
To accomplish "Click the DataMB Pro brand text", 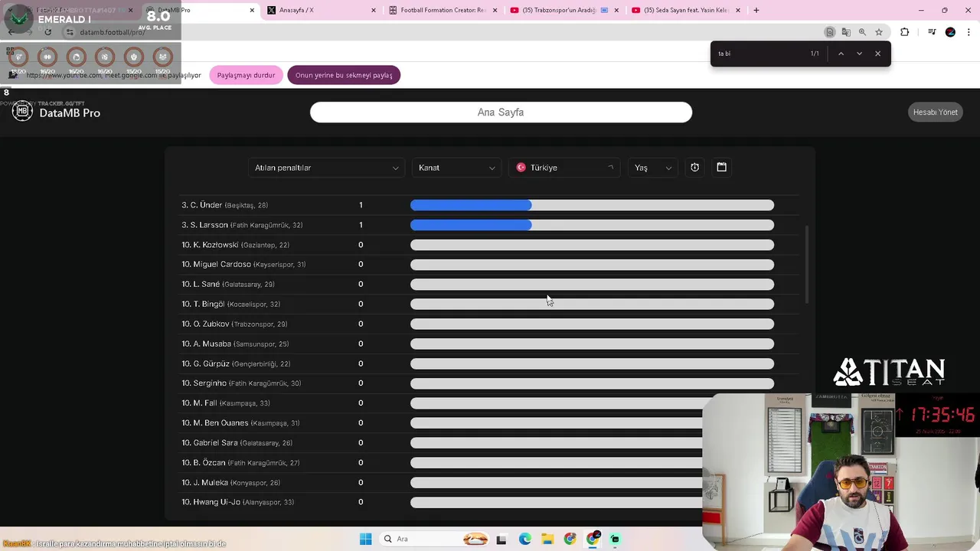I will click(x=70, y=112).
